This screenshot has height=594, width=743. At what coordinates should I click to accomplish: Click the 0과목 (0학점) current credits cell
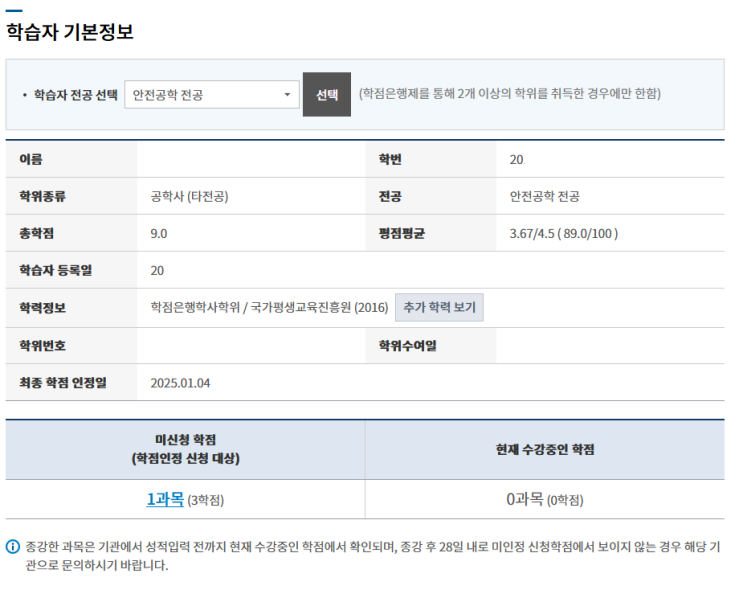point(545,499)
